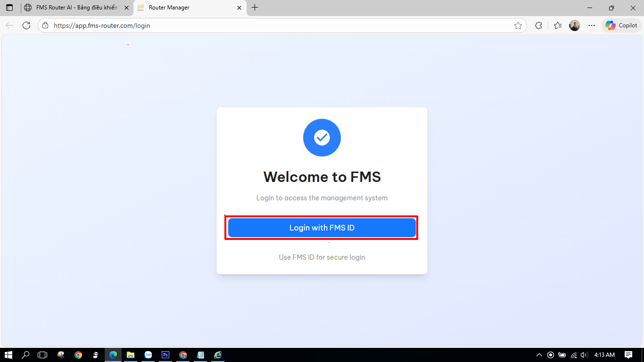Open the volume control in system tray
The height and width of the screenshot is (362, 644).
pyautogui.click(x=585, y=355)
